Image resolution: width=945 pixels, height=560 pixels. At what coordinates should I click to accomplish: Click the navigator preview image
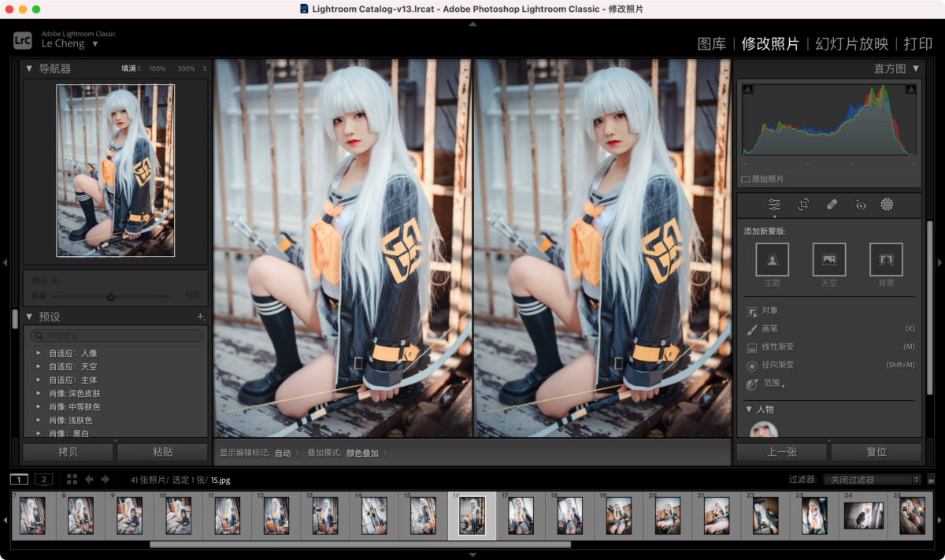[x=115, y=170]
